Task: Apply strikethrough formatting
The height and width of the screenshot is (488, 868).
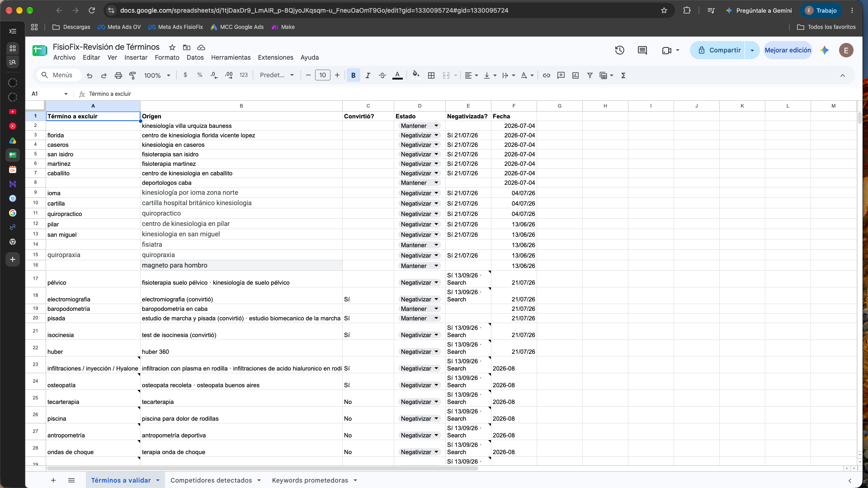Action: point(382,75)
